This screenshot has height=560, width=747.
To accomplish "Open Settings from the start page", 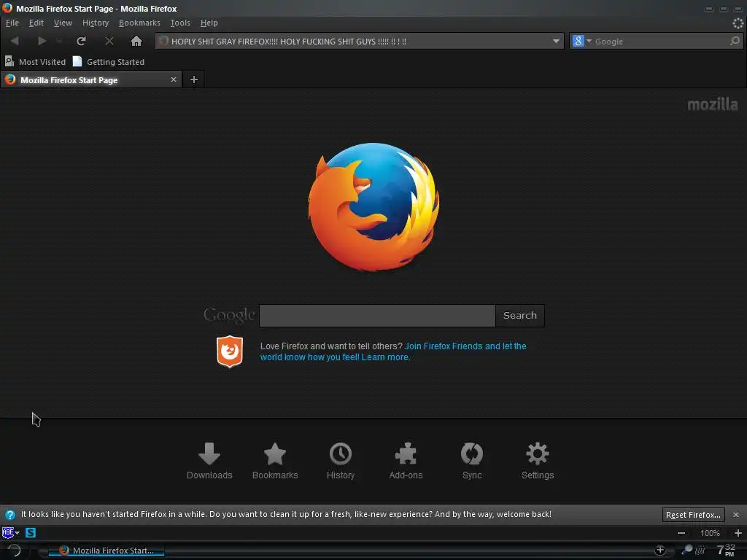I will tap(538, 461).
